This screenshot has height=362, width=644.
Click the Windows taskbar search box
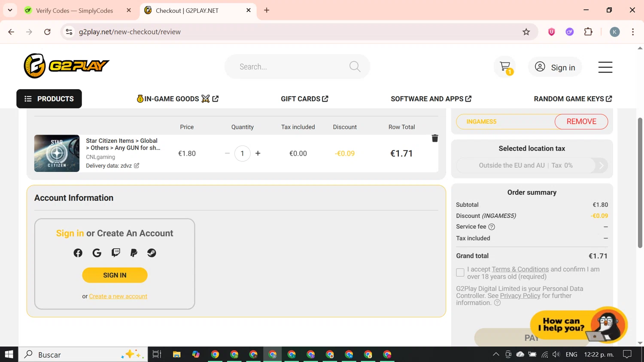[83, 354]
